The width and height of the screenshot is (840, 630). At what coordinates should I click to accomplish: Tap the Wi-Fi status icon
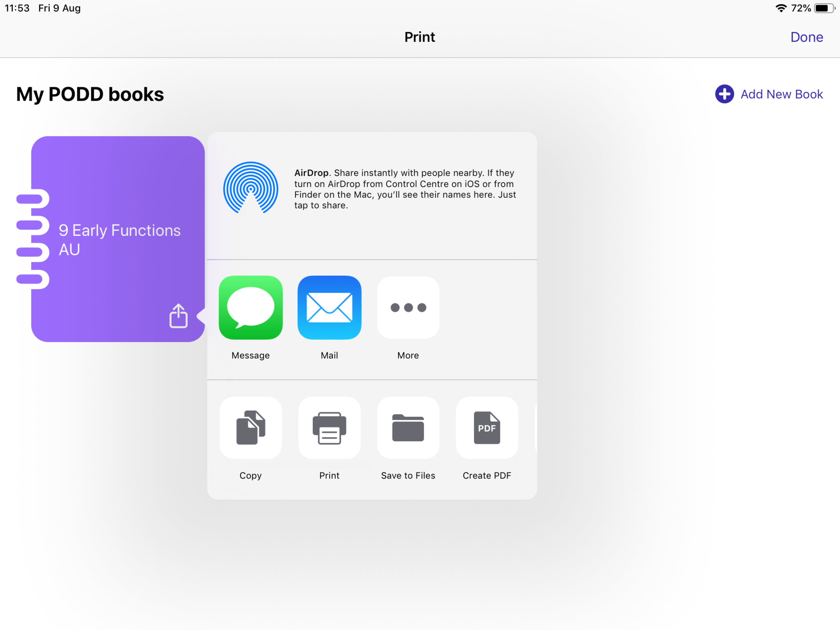click(780, 8)
